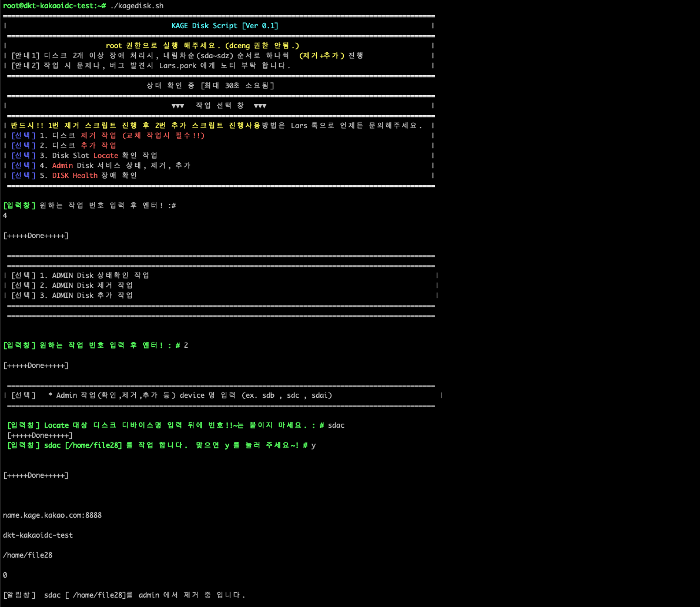Click option '3. Disk Slot Locate 확인 작업'
The width and height of the screenshot is (700, 607).
point(85,156)
